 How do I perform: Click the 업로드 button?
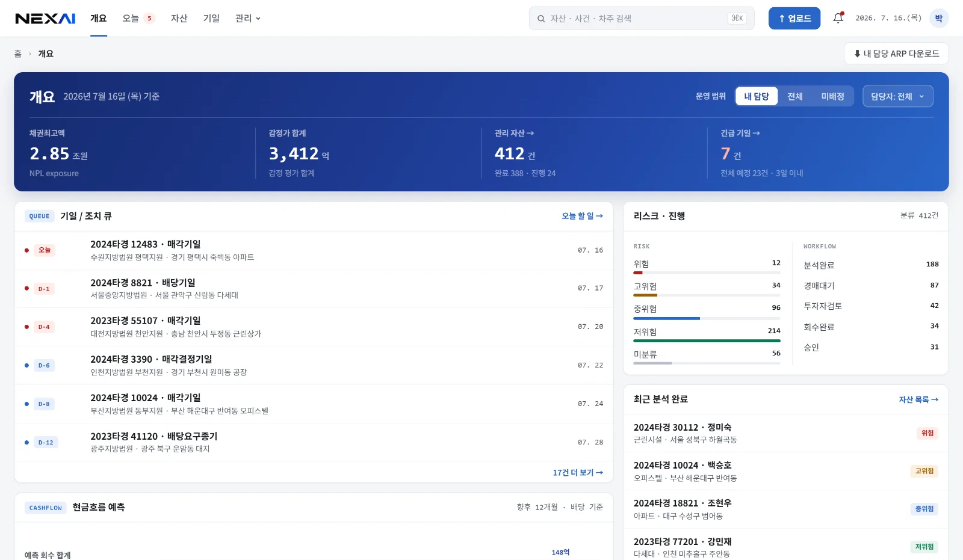click(794, 19)
